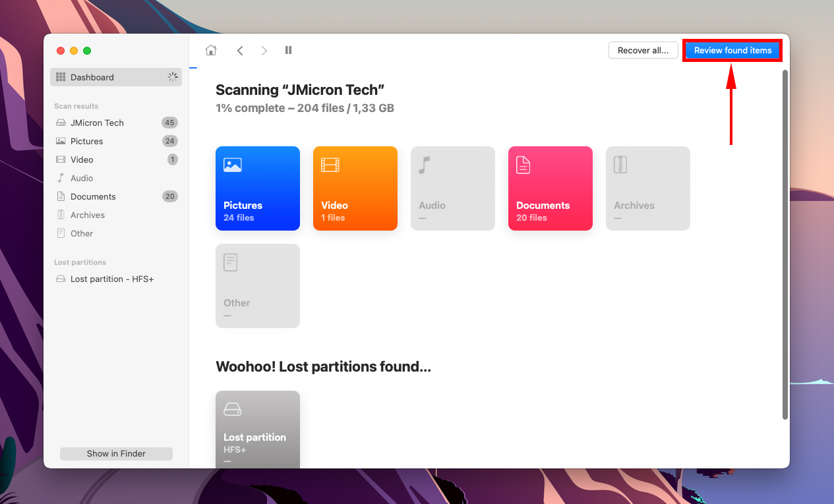The height and width of the screenshot is (504, 834).
Task: Open the gray Other tile
Action: pos(258,286)
